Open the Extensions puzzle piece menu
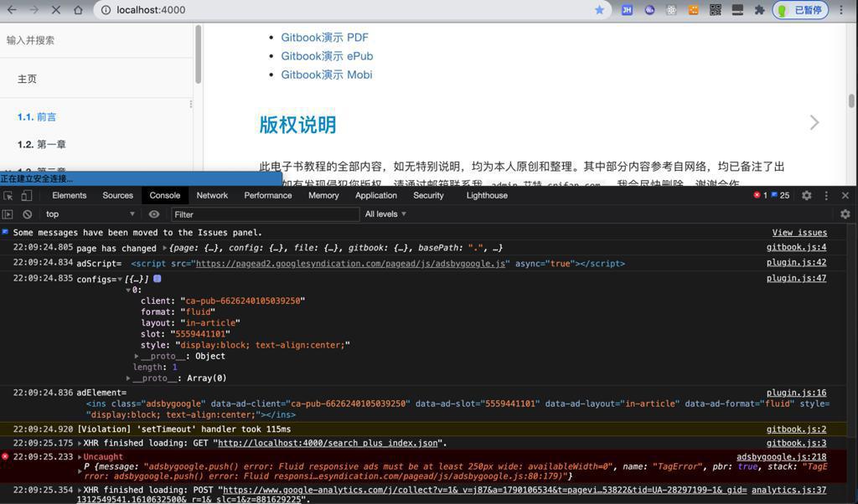Image resolution: width=858 pixels, height=504 pixels. [759, 10]
